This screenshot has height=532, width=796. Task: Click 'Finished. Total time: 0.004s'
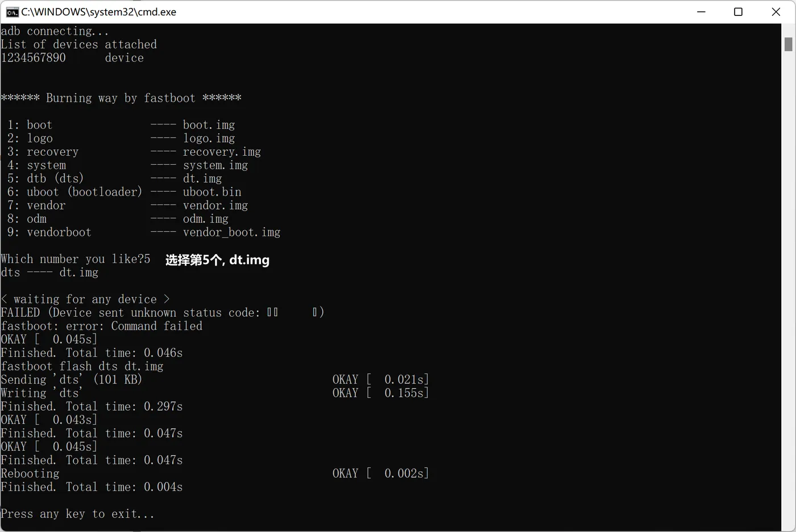pyautogui.click(x=92, y=487)
